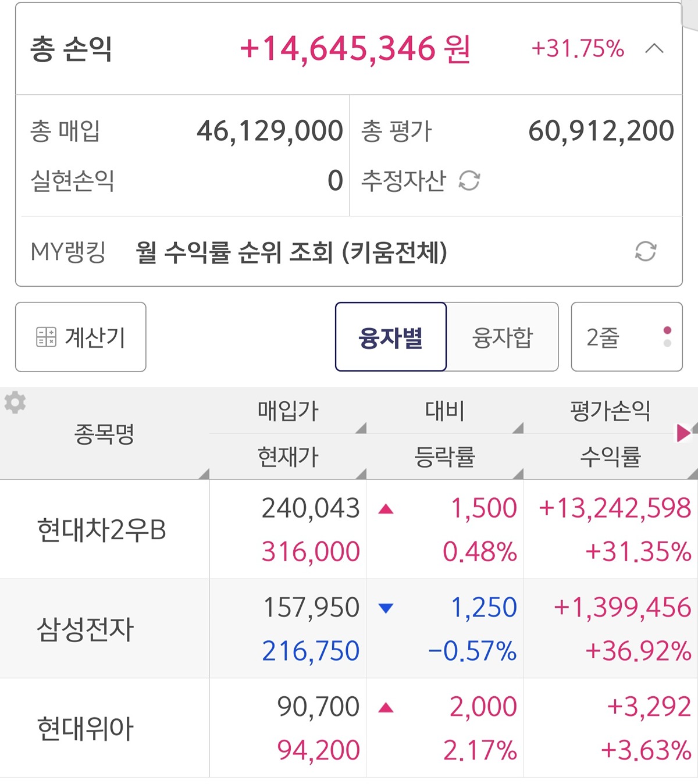698x784 pixels.
Task: Click the red up arrow for 현대차2우B
Action: point(386,510)
